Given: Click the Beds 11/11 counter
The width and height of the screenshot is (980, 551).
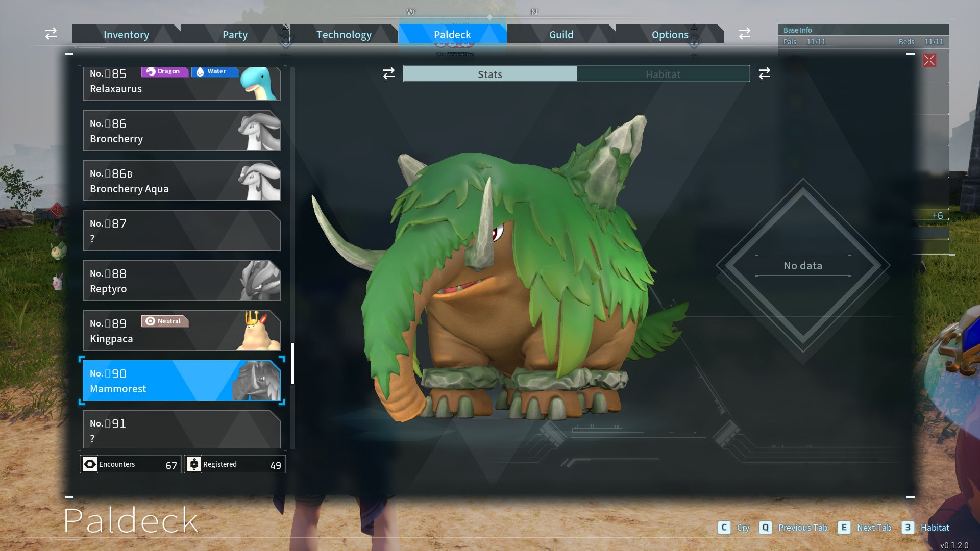Looking at the screenshot, I should coord(921,42).
